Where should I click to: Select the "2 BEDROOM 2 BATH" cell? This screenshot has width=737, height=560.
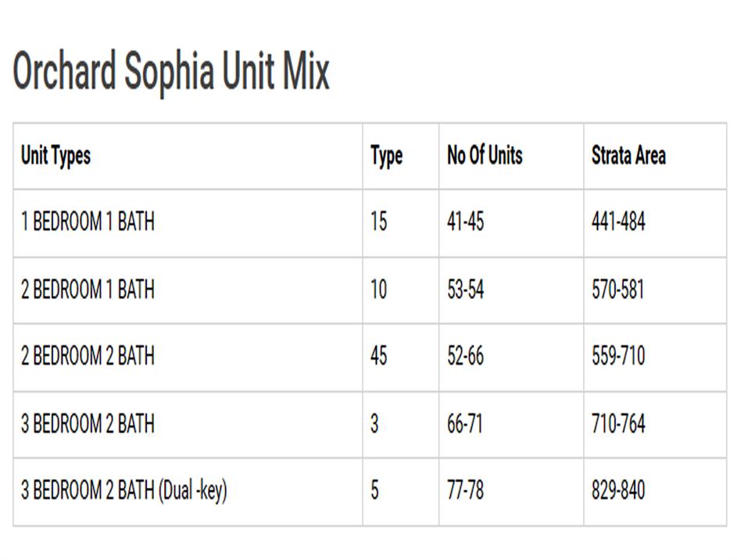click(88, 357)
